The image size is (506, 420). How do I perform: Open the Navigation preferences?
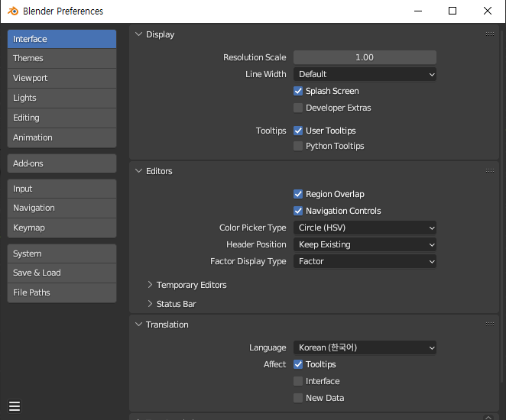pyautogui.click(x=62, y=208)
